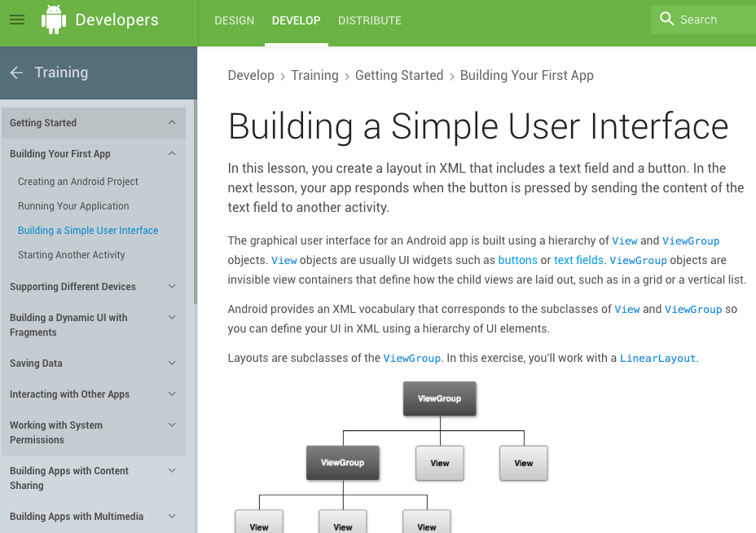Click the sidebar vertical scrollbar
Viewport: 756px width, 533px height.
(x=195, y=204)
